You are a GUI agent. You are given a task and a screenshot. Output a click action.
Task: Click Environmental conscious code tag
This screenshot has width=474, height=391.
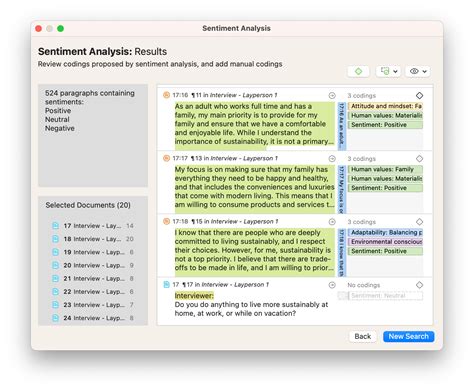385,242
